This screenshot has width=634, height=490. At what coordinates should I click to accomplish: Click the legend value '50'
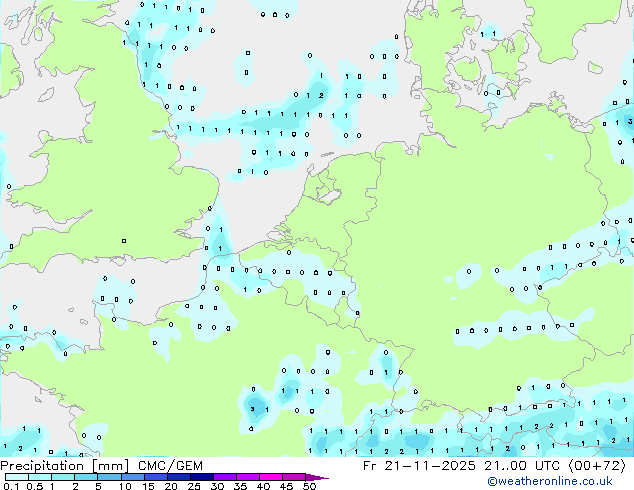pyautogui.click(x=309, y=486)
